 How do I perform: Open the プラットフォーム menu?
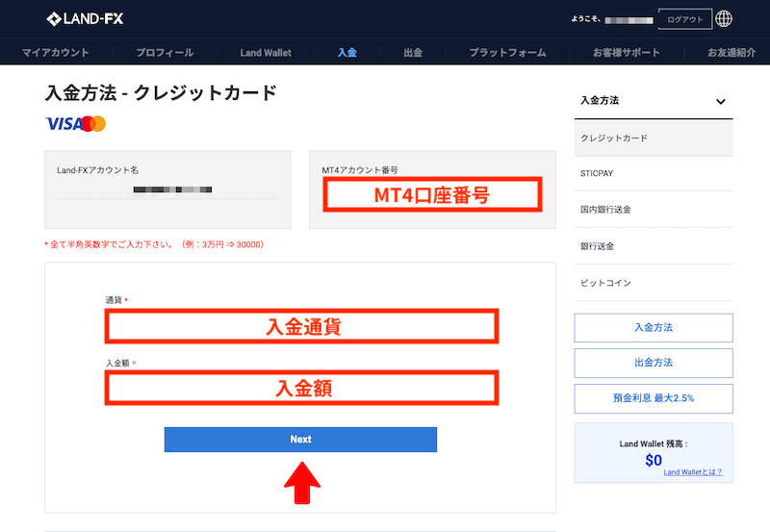[x=507, y=53]
